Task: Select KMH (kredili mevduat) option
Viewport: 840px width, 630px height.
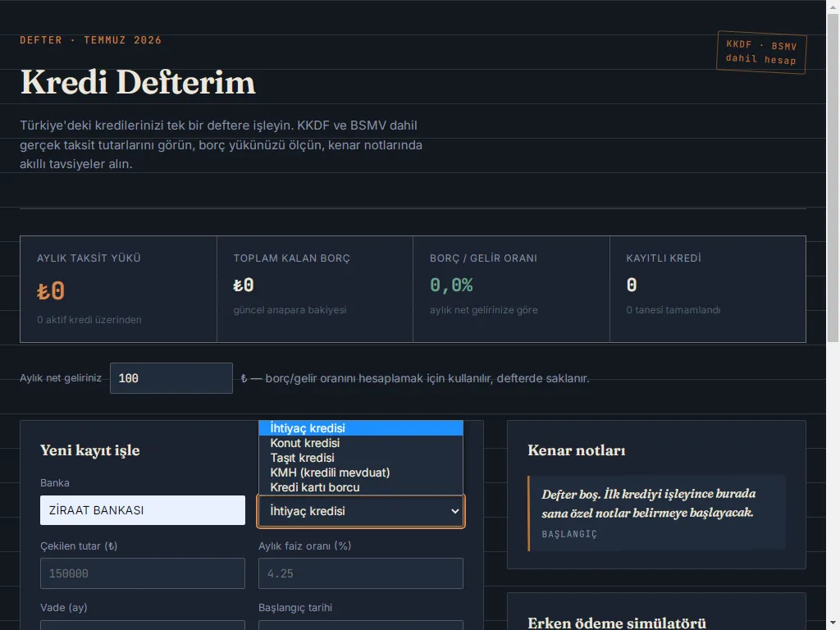Action: (361, 472)
